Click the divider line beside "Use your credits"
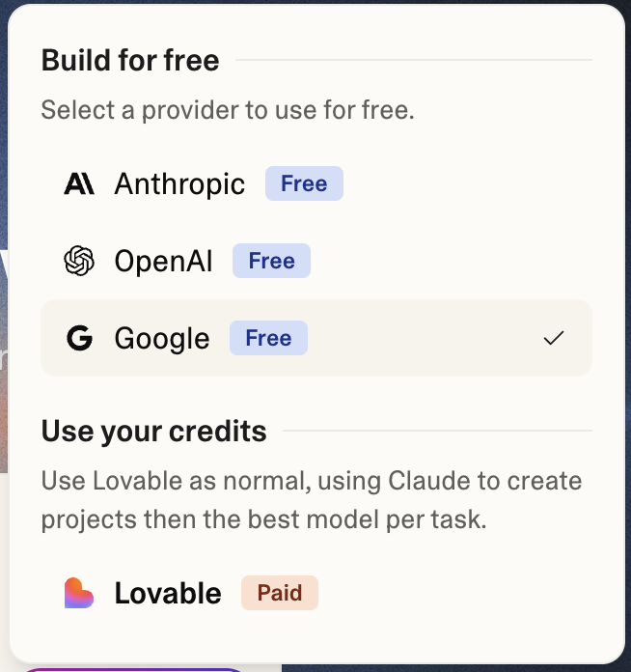The height and width of the screenshot is (672, 631). point(436,431)
